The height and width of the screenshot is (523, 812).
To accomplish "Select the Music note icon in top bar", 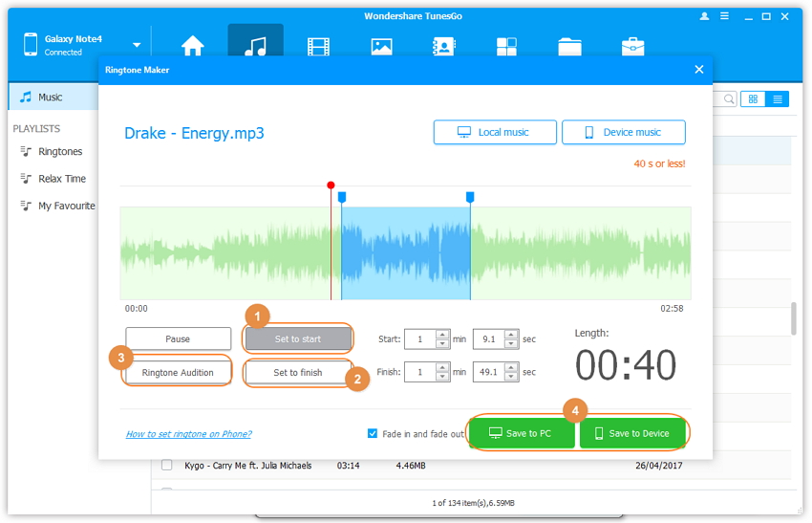I will pos(255,47).
